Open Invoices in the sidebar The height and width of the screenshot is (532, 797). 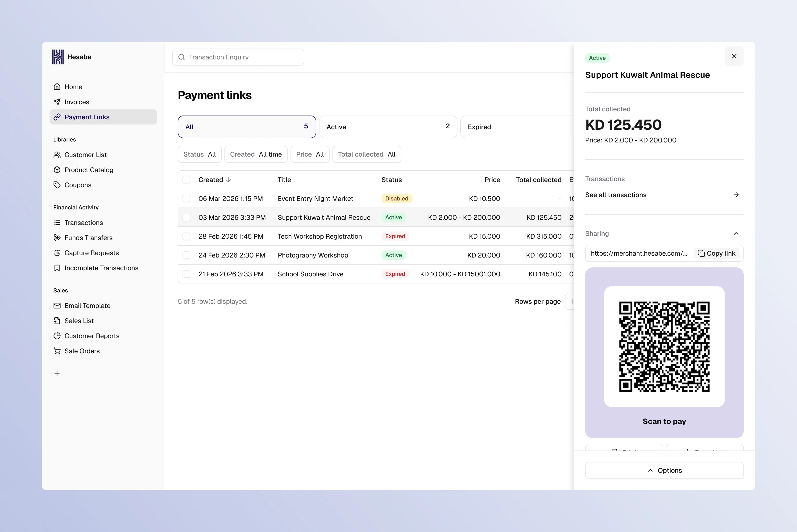click(103, 102)
